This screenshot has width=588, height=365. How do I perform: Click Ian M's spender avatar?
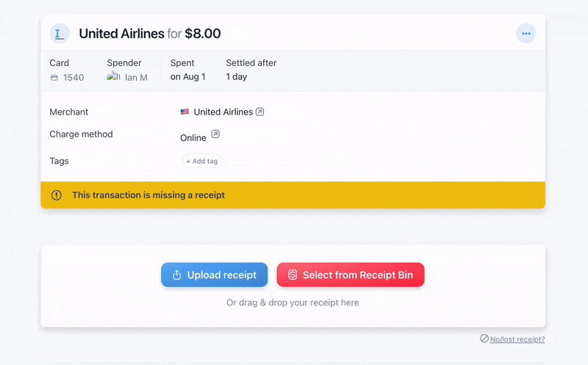click(113, 76)
